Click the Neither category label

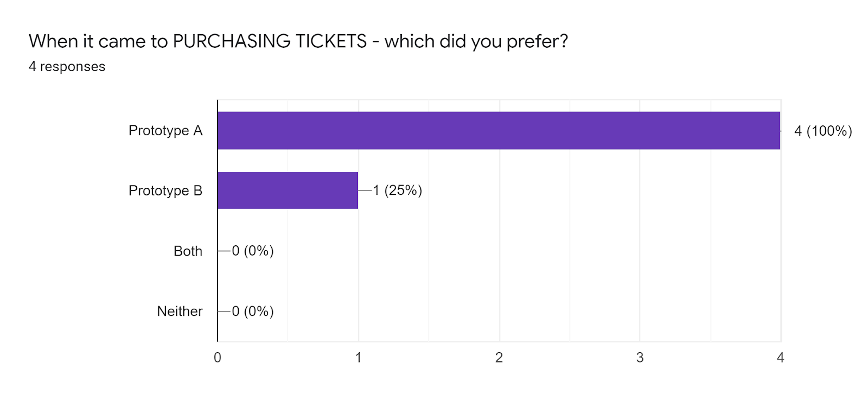[180, 312]
